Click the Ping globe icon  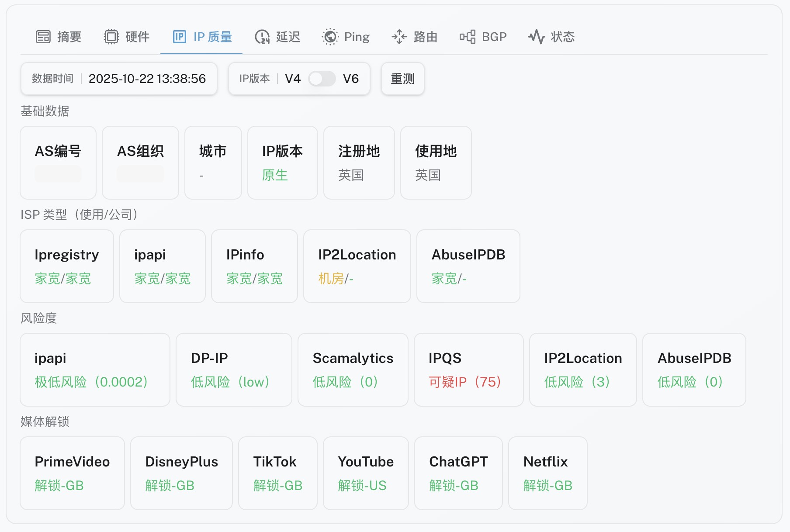click(x=330, y=37)
